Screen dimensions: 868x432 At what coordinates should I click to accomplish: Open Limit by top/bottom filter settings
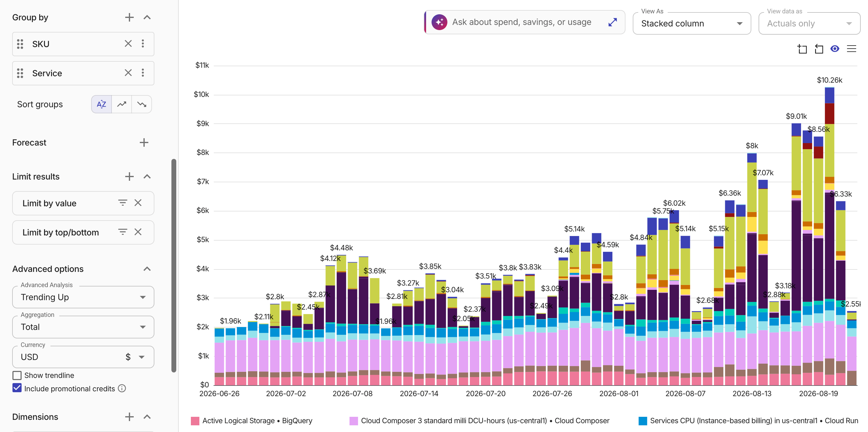(123, 232)
